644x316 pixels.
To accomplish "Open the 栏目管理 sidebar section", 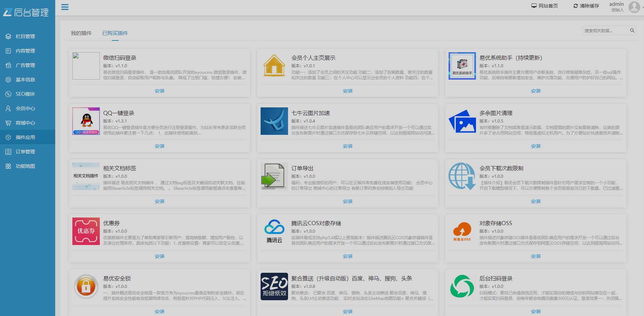I will (x=25, y=36).
